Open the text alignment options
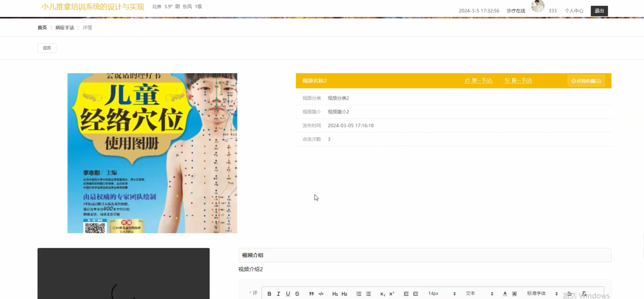The width and height of the screenshot is (644, 299). tap(569, 294)
